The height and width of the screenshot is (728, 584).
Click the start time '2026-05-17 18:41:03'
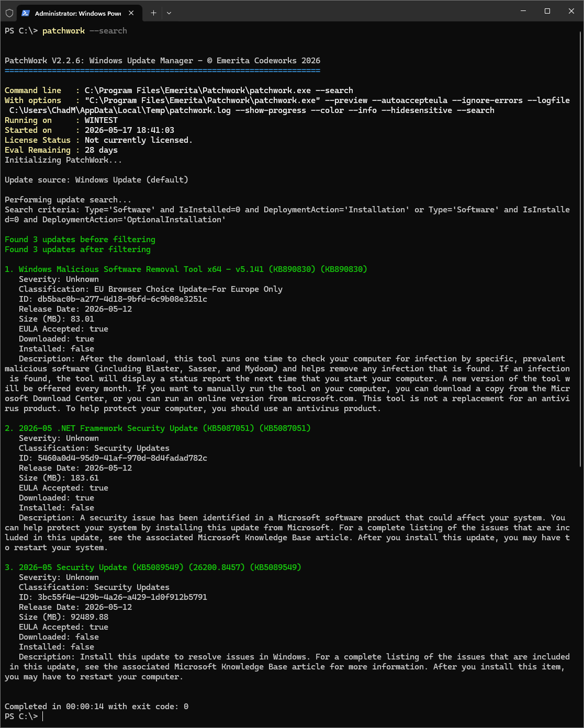point(129,130)
